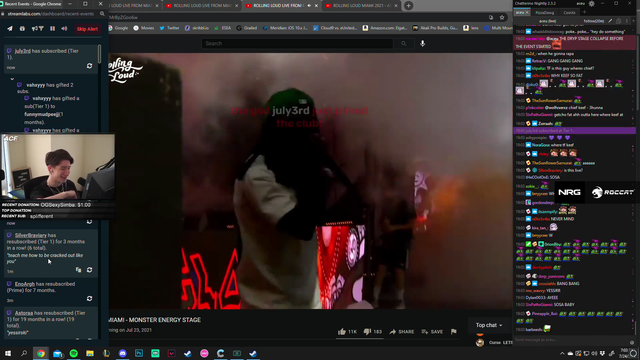Pause the alert queue in Streamlabs
The height and width of the screenshot is (360, 640).
(x=53, y=29)
